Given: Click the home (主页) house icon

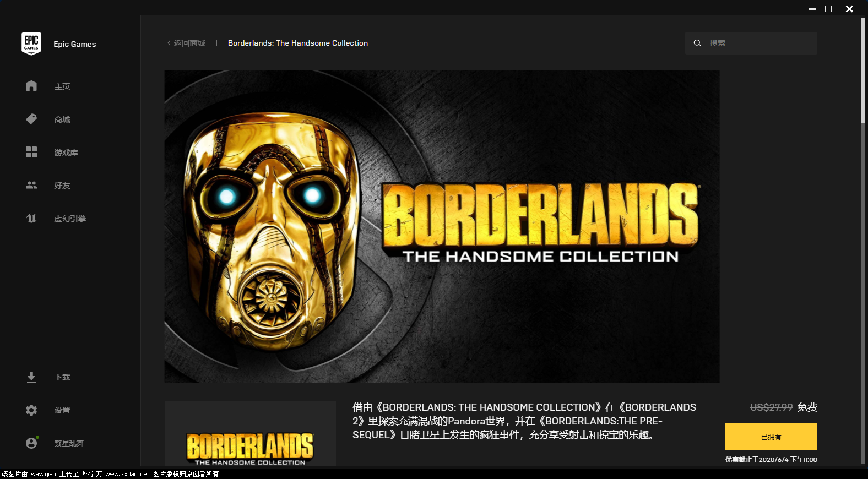Looking at the screenshot, I should tap(31, 86).
